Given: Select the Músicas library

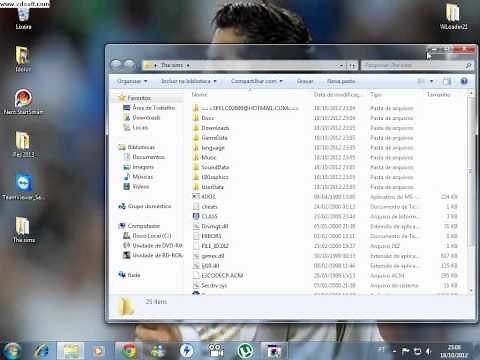Looking at the screenshot, I should pos(138,177).
